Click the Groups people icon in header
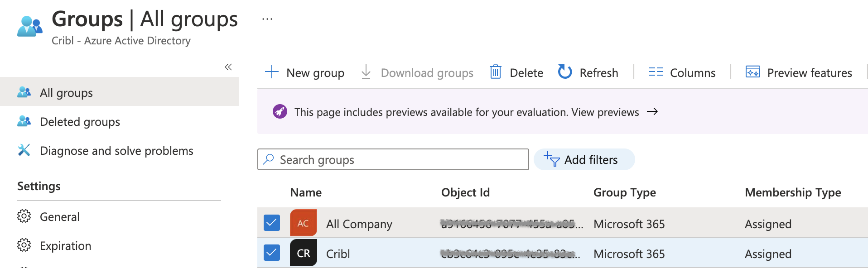Viewport: 868px width, 268px height. point(30,26)
